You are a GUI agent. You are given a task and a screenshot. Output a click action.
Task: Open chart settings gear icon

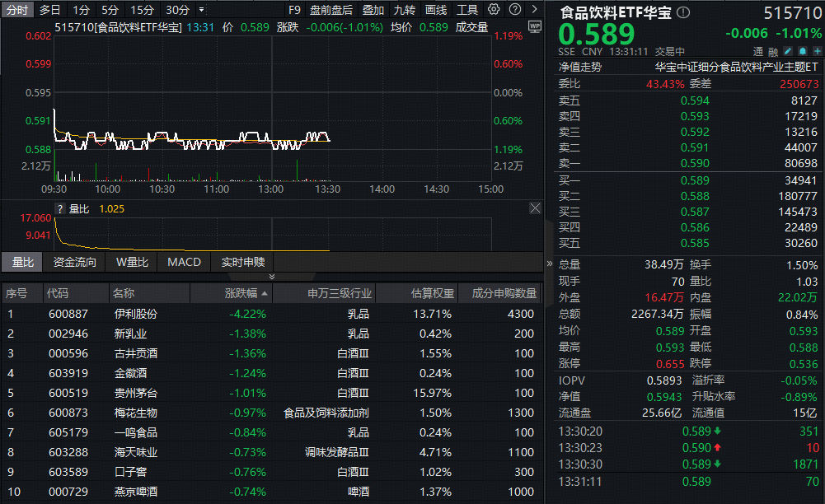coord(495,10)
